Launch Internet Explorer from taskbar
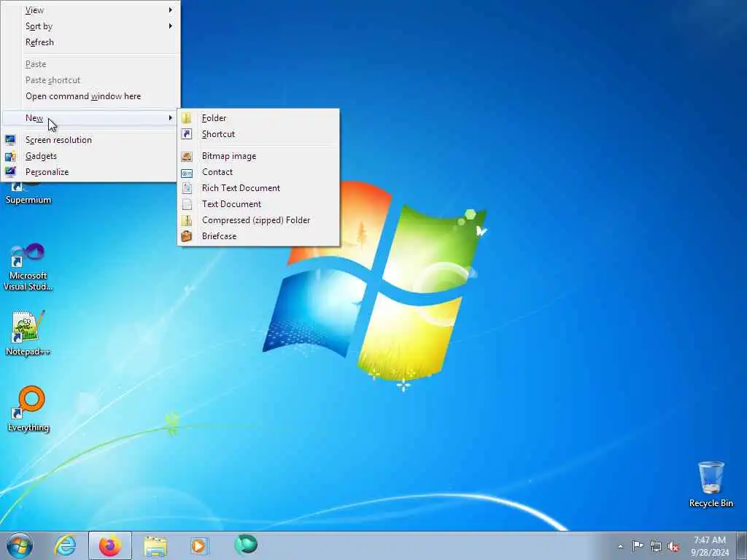This screenshot has height=560, width=747. click(x=65, y=545)
